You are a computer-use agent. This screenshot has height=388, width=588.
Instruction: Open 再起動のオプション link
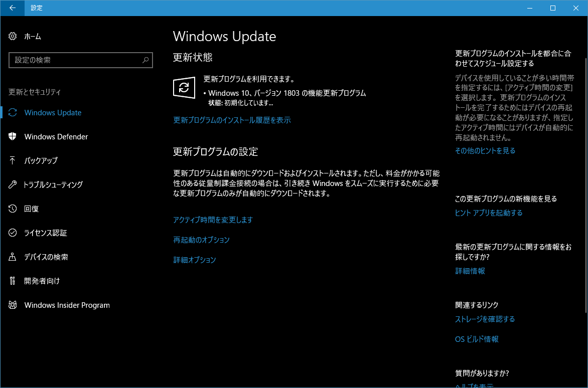point(201,240)
